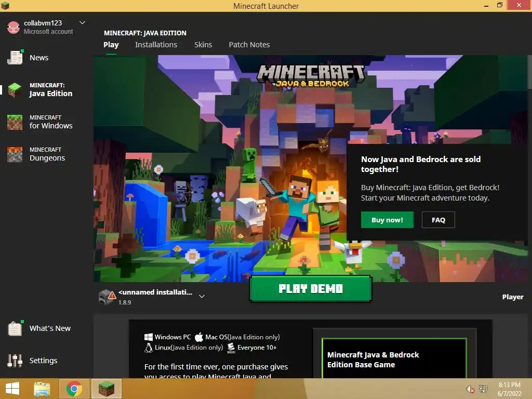Screen dimensions: 532x399
Task: Click the Windows PC logo icon
Action: tap(149, 337)
